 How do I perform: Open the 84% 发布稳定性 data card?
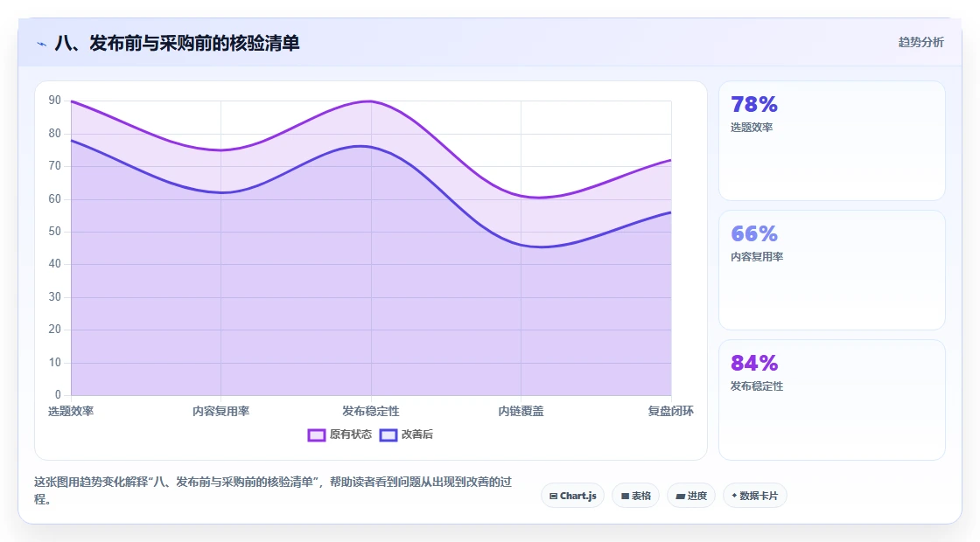[832, 400]
